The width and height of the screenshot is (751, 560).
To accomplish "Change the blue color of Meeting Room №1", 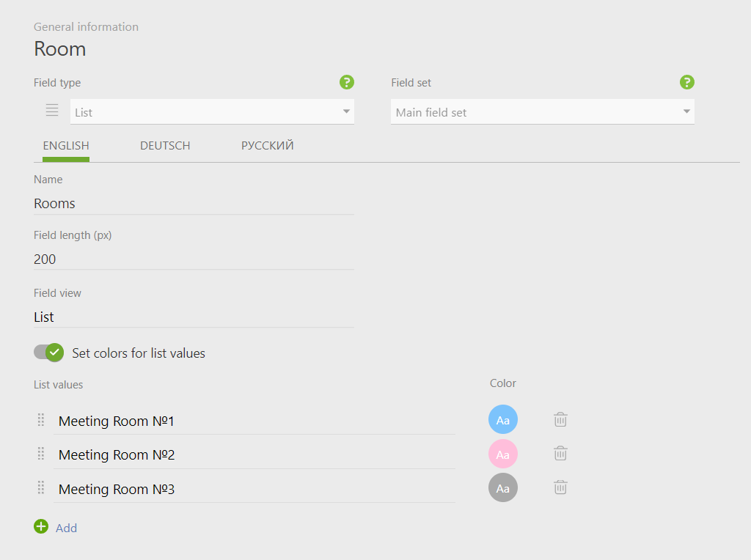I will [503, 420].
